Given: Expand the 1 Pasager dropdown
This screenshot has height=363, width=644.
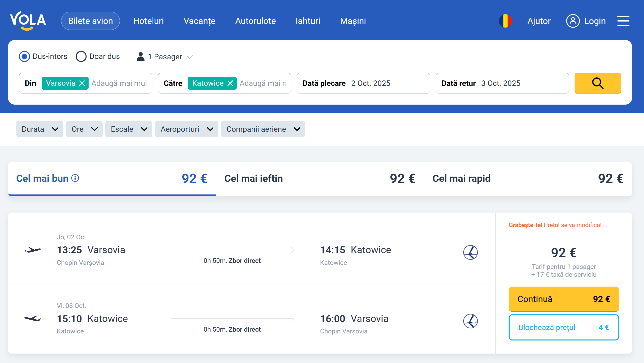Looking at the screenshot, I should click(165, 57).
